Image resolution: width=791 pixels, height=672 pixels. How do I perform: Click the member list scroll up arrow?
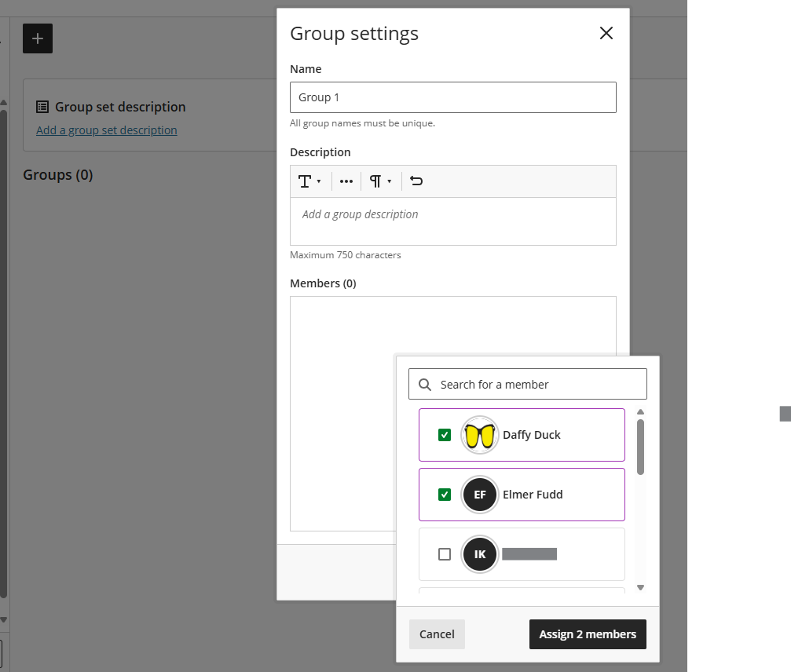pos(640,412)
